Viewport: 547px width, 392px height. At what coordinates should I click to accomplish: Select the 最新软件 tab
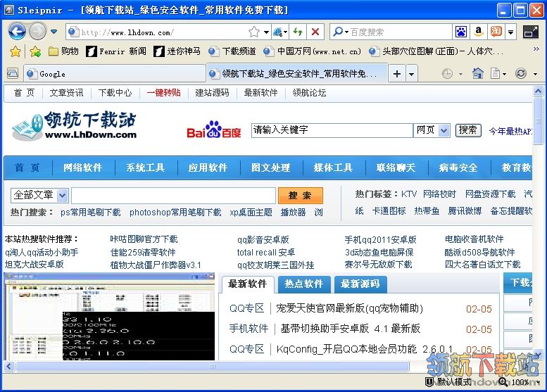tap(248, 284)
